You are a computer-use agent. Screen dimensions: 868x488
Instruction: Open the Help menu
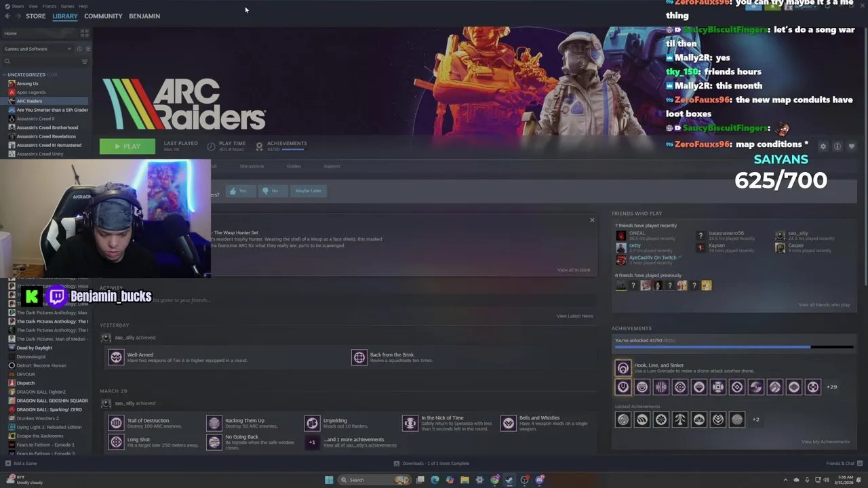click(x=83, y=6)
